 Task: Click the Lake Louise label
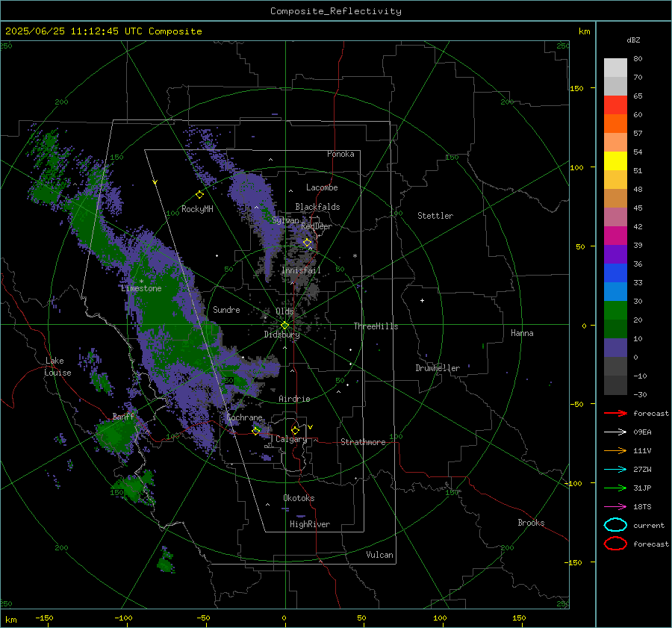pyautogui.click(x=57, y=367)
